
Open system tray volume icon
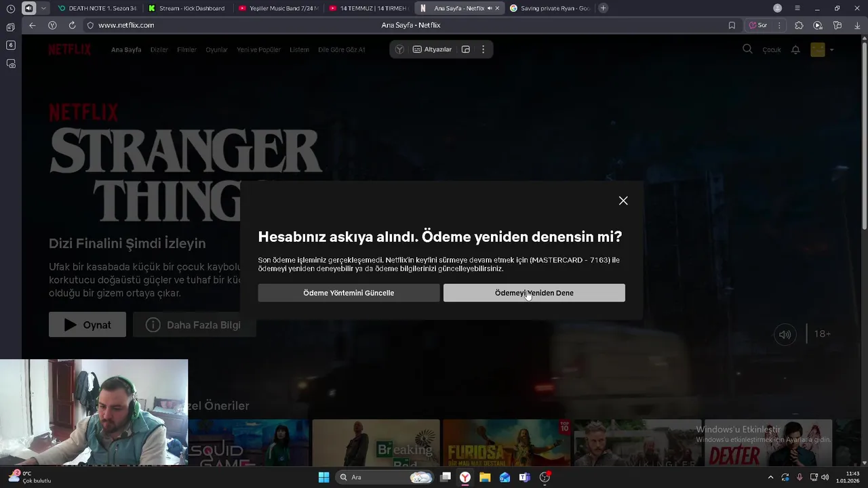coord(825,477)
